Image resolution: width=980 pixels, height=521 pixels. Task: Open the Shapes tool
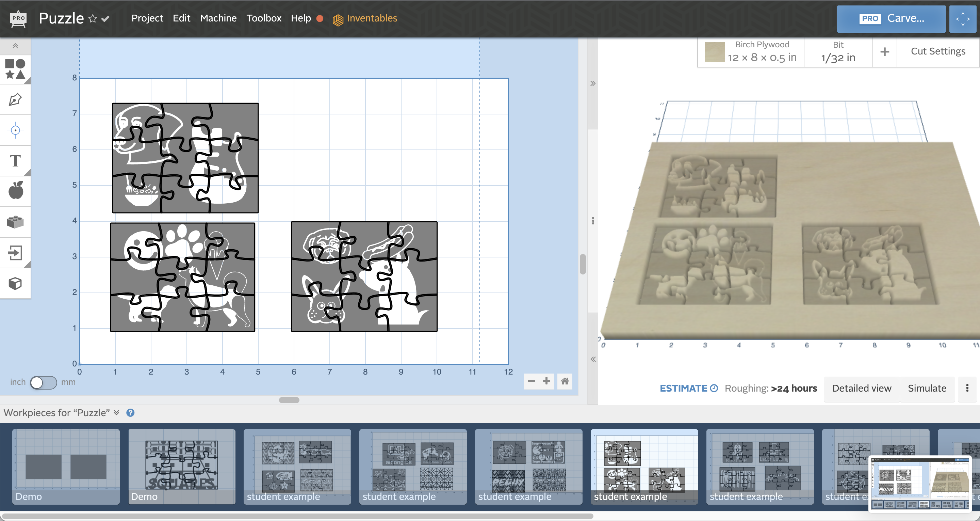(x=15, y=69)
